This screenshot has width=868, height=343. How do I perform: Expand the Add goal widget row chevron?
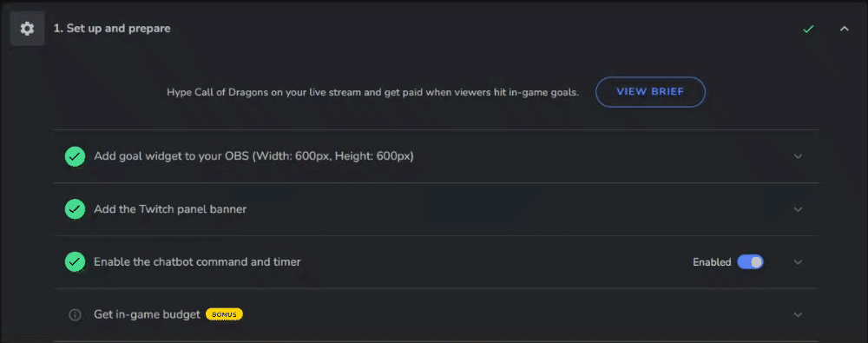tap(798, 156)
